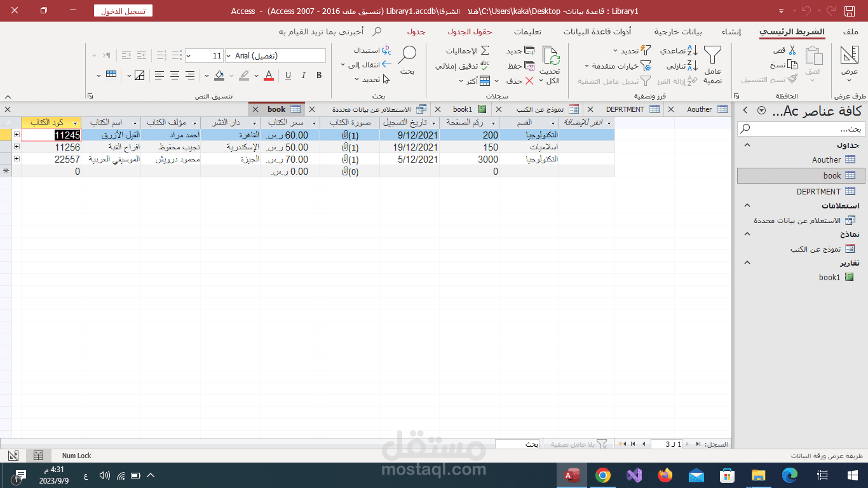Go to the first record in navigator
This screenshot has width=868, height=488.
coord(698,444)
